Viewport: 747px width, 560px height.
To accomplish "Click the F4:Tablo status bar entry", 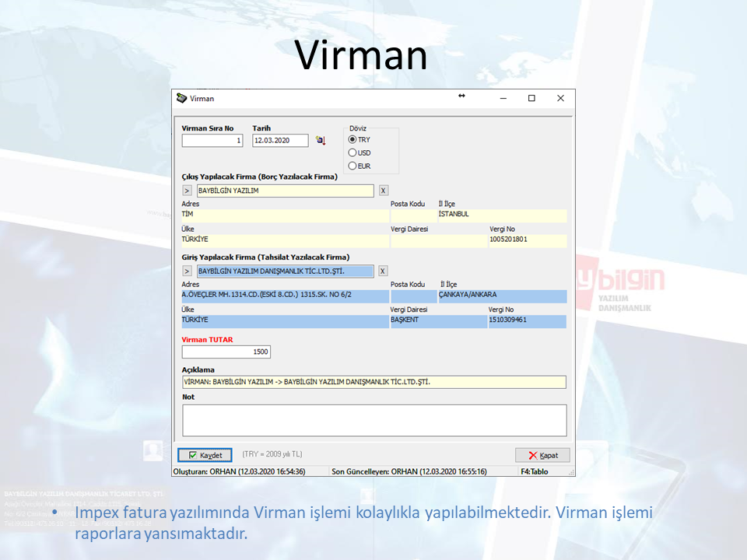I will [x=534, y=471].
